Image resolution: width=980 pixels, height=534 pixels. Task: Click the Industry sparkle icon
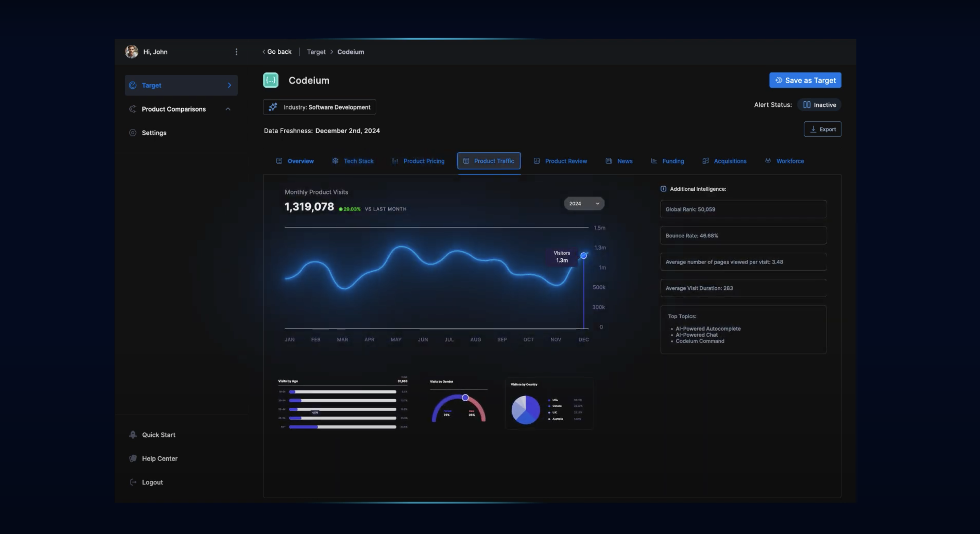(273, 107)
